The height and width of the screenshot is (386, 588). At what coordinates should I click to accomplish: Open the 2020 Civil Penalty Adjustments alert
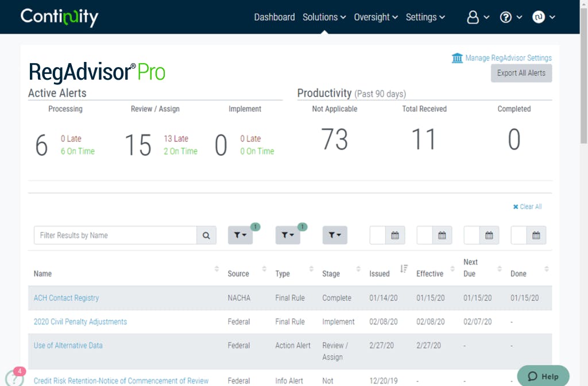tap(80, 322)
